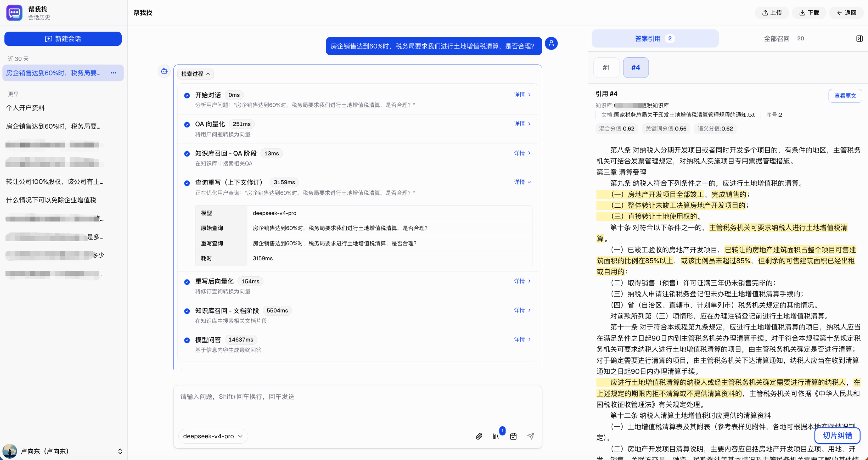Click the check icon of 模型问答 step
The height and width of the screenshot is (460, 868).
point(187,340)
